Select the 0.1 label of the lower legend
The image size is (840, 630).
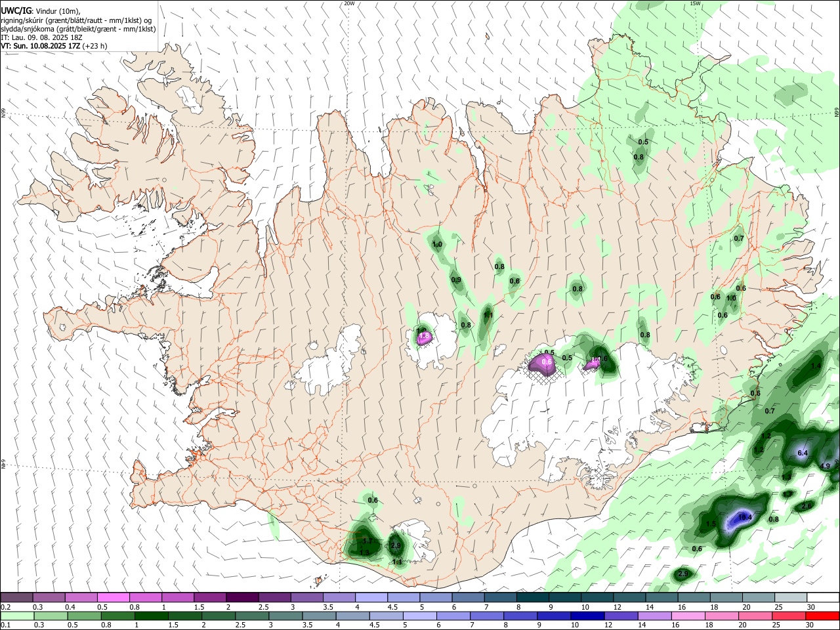pos(5,625)
